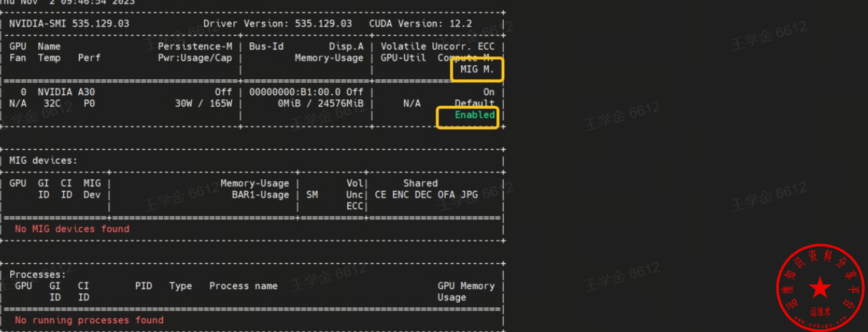The image size is (868, 332).
Task: Click the MIG devices: section heading
Action: [44, 160]
